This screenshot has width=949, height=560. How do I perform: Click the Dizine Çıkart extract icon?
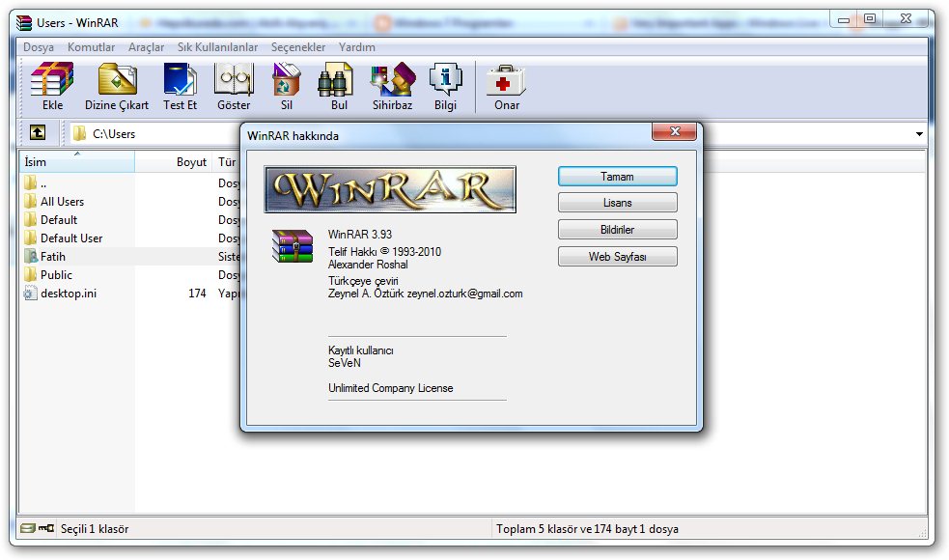(x=117, y=80)
